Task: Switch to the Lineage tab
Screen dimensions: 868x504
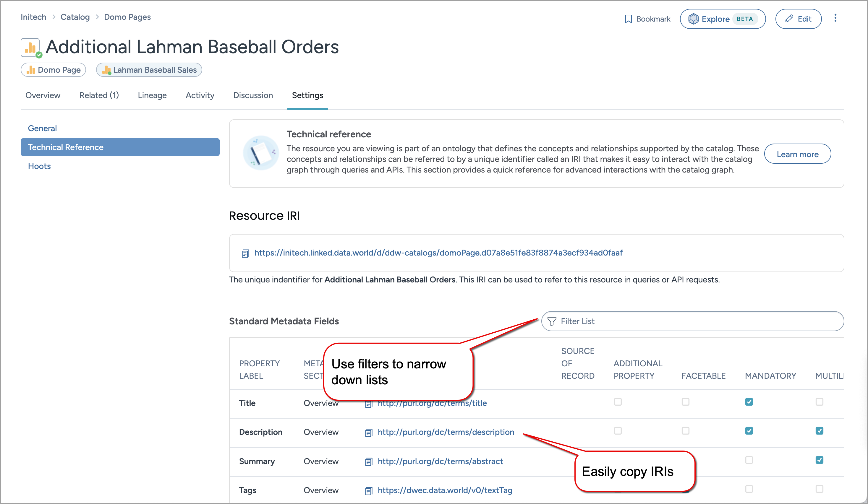Action: point(152,95)
